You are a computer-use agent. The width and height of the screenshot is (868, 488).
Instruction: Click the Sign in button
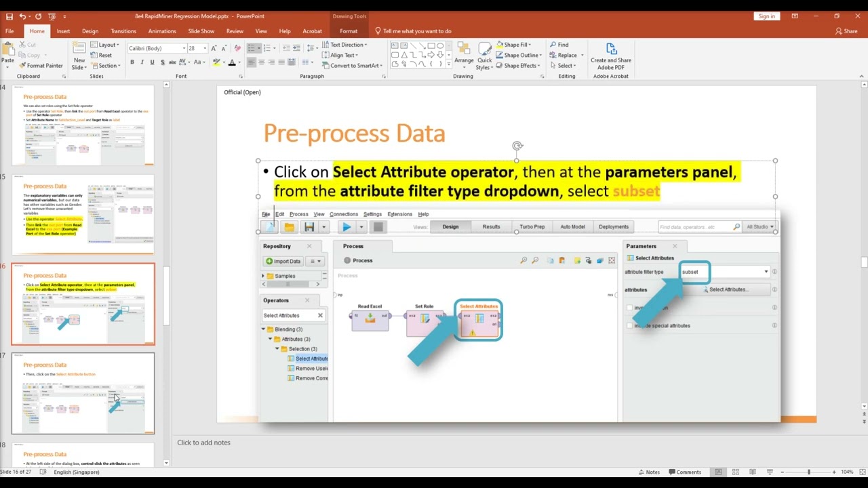coord(766,16)
